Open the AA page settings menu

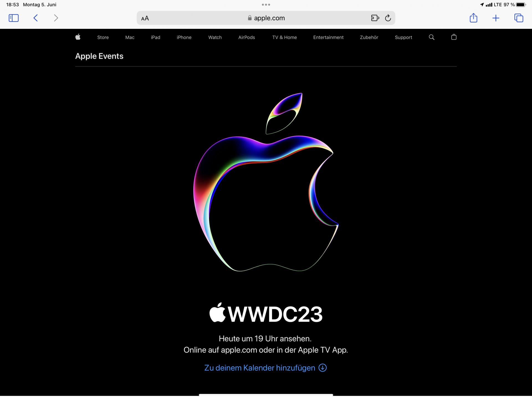(x=145, y=18)
